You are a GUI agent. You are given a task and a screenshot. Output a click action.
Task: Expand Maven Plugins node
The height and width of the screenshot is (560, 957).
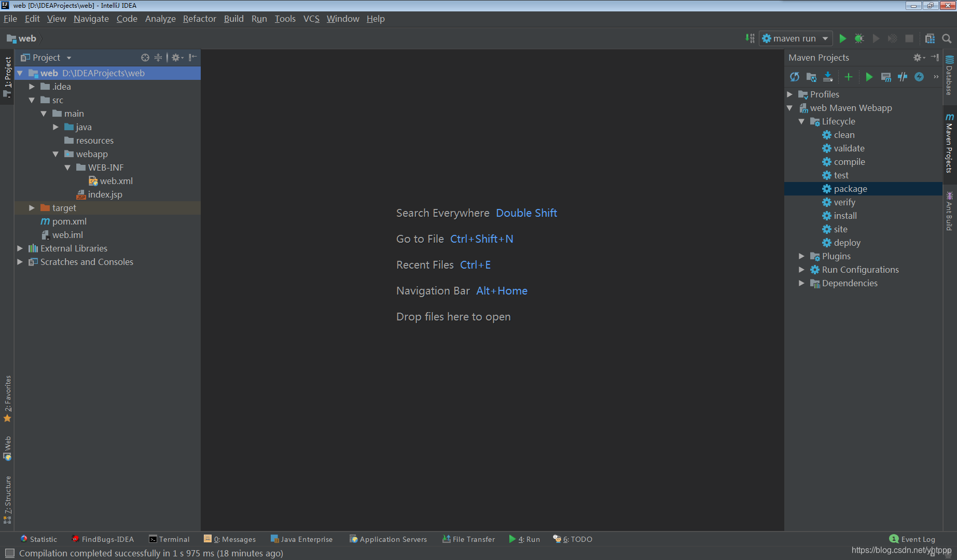pos(802,256)
